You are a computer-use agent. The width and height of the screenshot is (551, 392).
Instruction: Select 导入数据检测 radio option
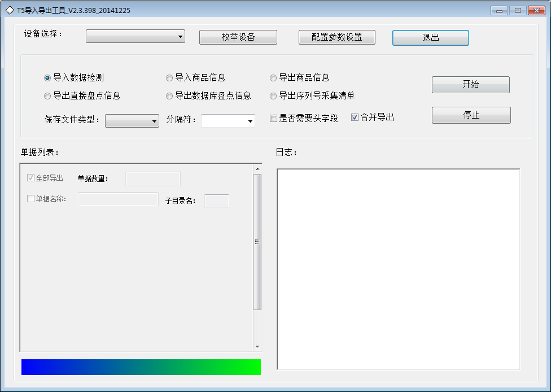pyautogui.click(x=47, y=78)
